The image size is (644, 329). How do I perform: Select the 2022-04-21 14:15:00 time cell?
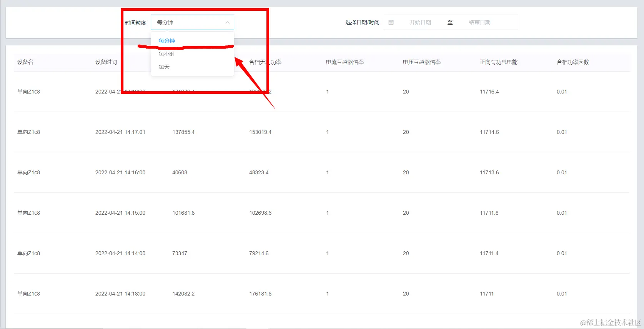pyautogui.click(x=120, y=213)
